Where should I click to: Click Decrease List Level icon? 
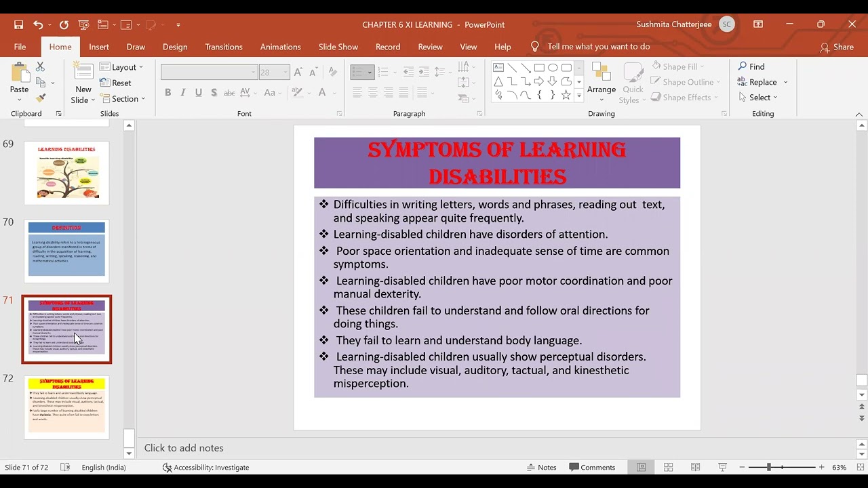tap(408, 72)
